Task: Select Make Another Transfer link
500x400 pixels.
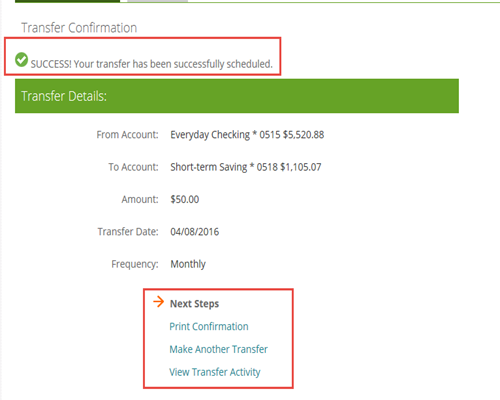Action: click(x=218, y=349)
